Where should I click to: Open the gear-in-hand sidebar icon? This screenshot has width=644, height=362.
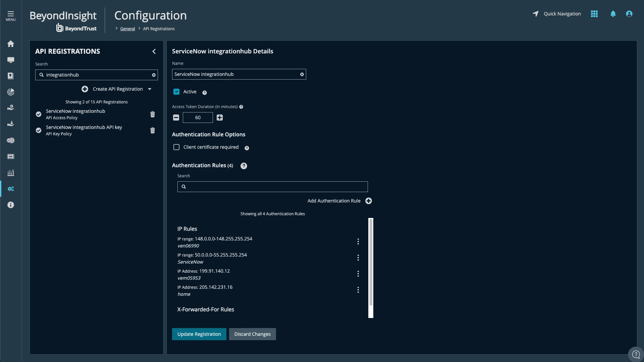(x=11, y=108)
